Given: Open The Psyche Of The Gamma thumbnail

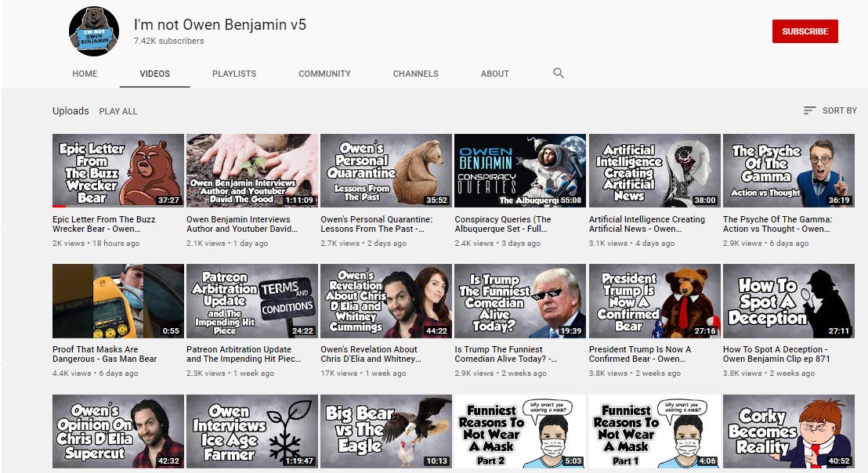Looking at the screenshot, I should point(788,171).
